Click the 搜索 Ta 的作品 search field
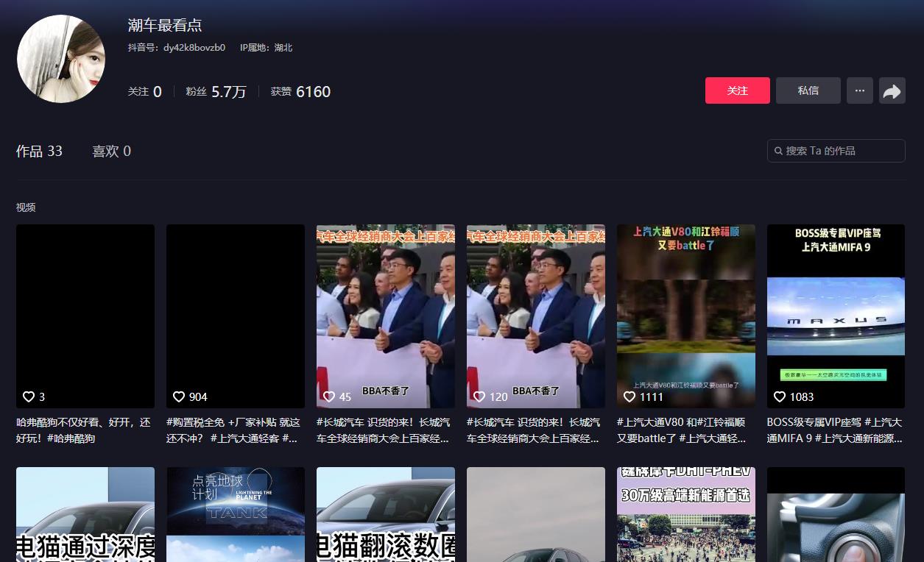 (x=836, y=151)
